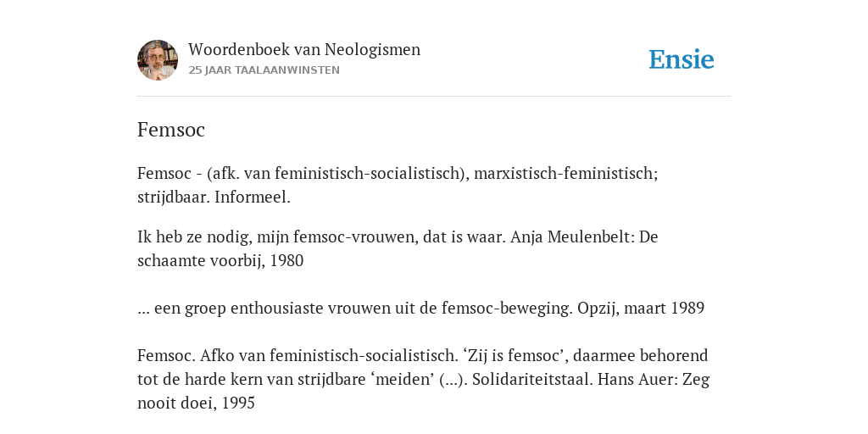
Task: Click the 'Solidariteitstaal. Hans Auer' line
Action: tap(424, 380)
